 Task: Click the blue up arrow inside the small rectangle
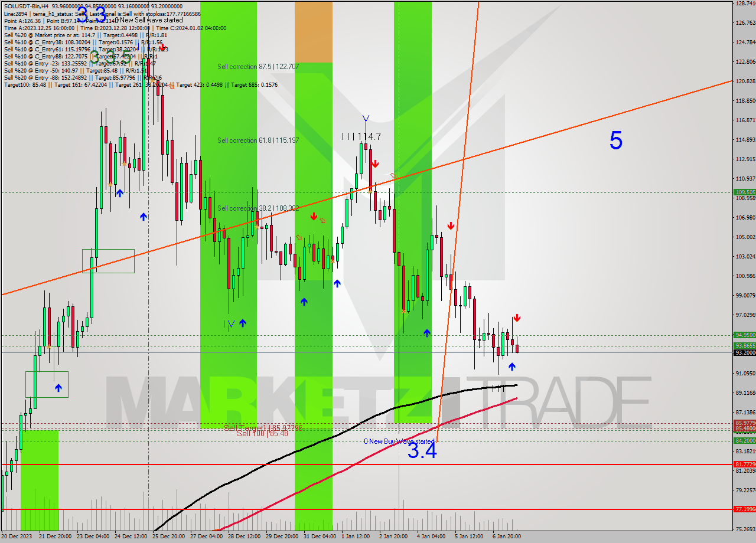tap(58, 388)
